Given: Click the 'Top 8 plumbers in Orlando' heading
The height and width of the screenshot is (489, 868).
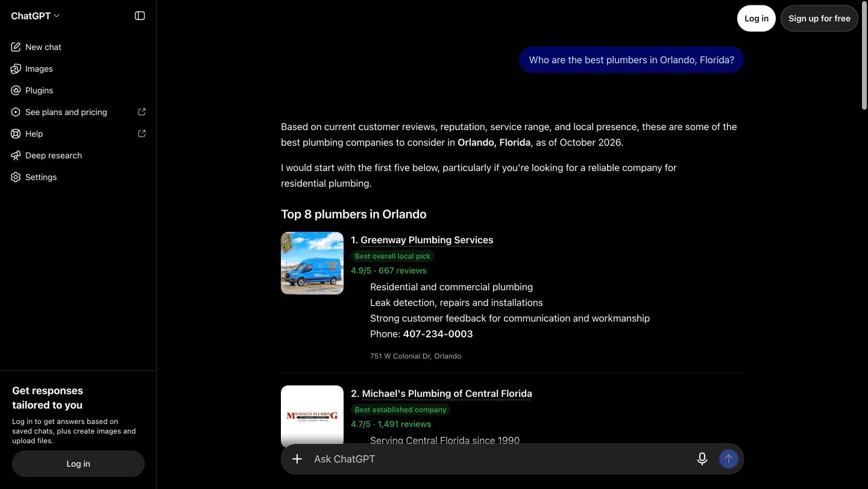Looking at the screenshot, I should [x=354, y=214].
